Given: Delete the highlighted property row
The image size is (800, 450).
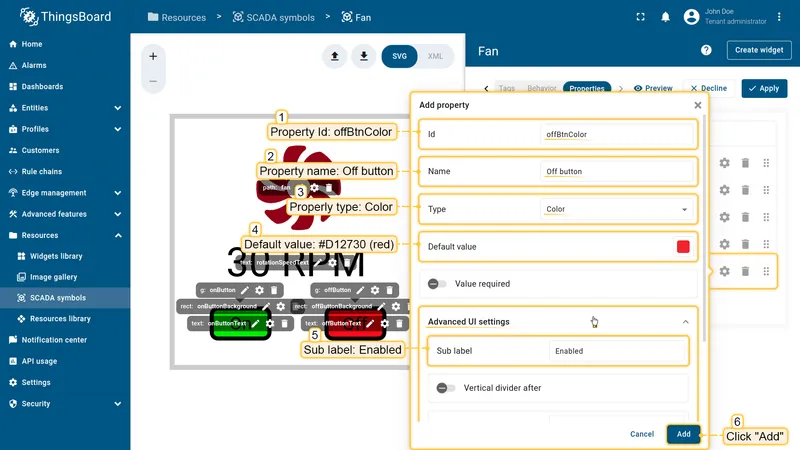Looking at the screenshot, I should (x=745, y=271).
